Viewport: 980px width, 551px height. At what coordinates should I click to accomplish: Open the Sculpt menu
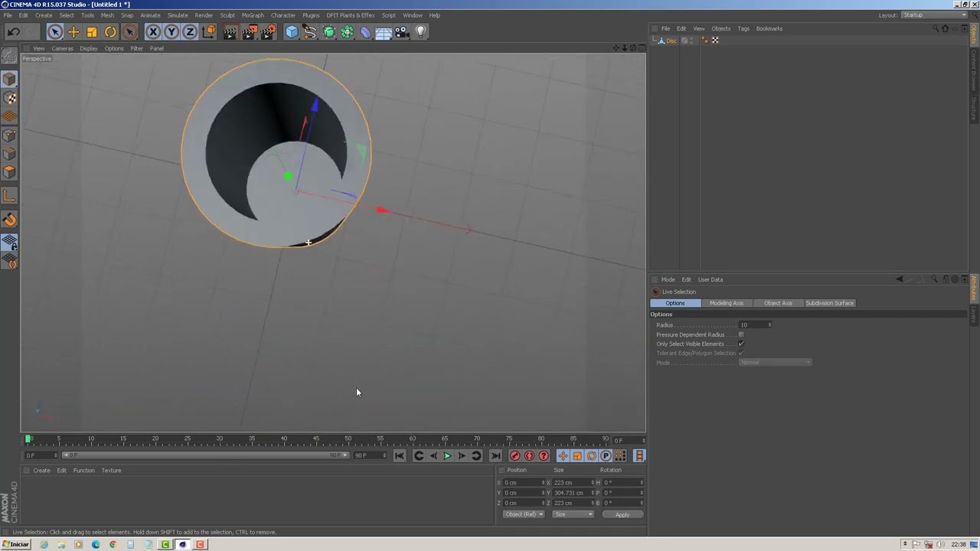tap(227, 15)
